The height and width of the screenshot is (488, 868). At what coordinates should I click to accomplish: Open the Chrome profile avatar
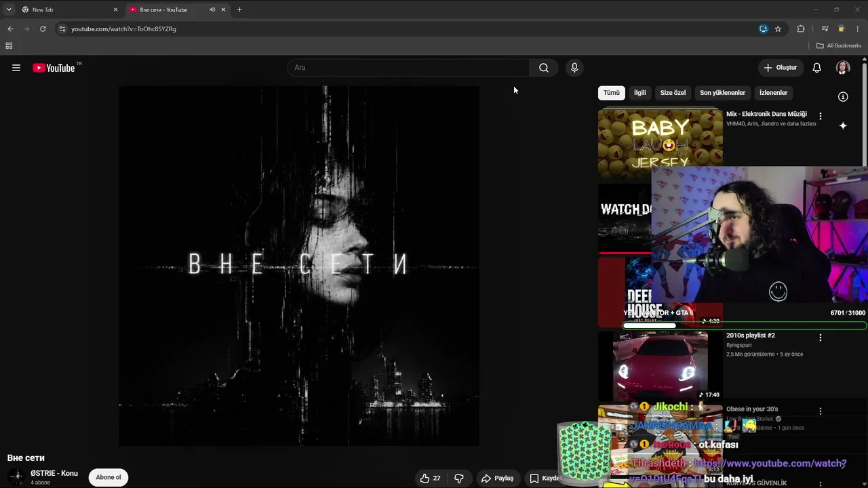point(842,29)
